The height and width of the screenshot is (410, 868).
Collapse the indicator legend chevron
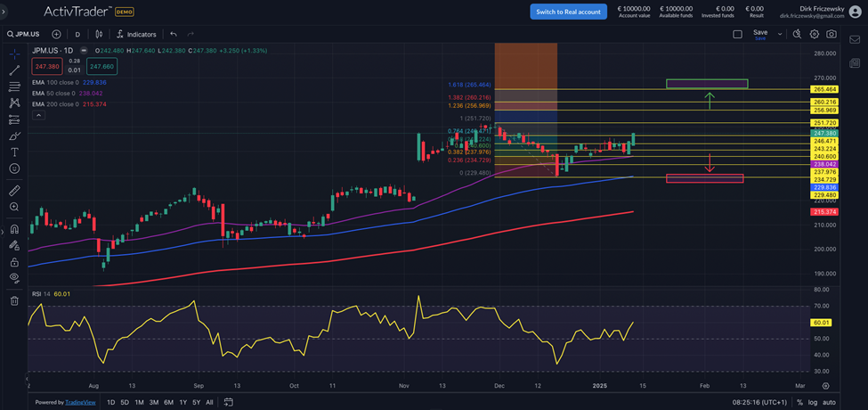(38, 115)
